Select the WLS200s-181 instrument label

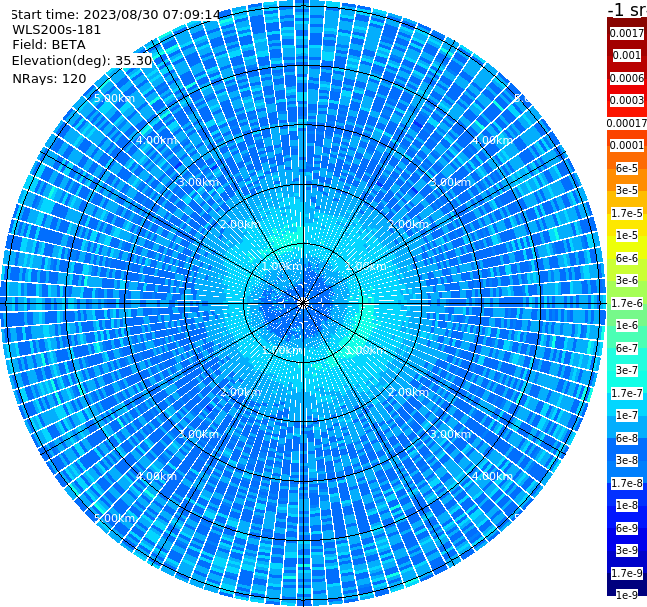click(x=57, y=30)
